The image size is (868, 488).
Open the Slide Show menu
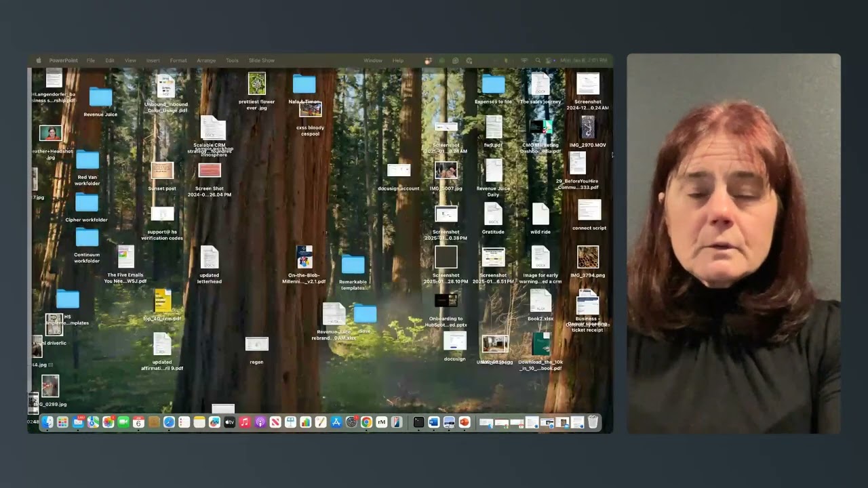(262, 61)
